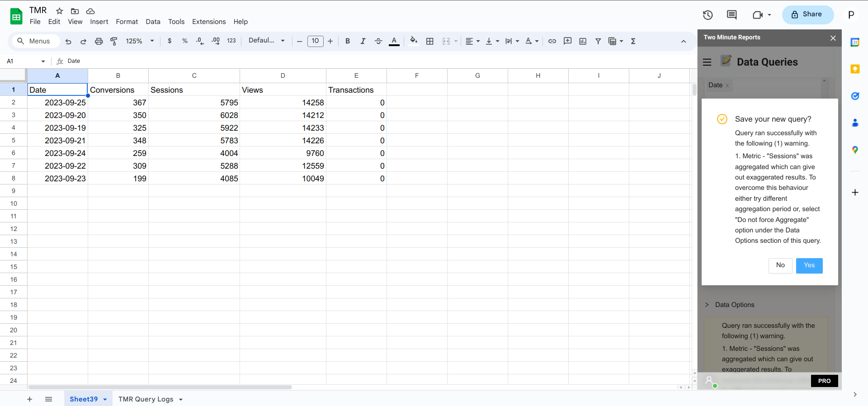Select cell containing 2023-09-25
The height and width of the screenshot is (406, 868).
[58, 103]
